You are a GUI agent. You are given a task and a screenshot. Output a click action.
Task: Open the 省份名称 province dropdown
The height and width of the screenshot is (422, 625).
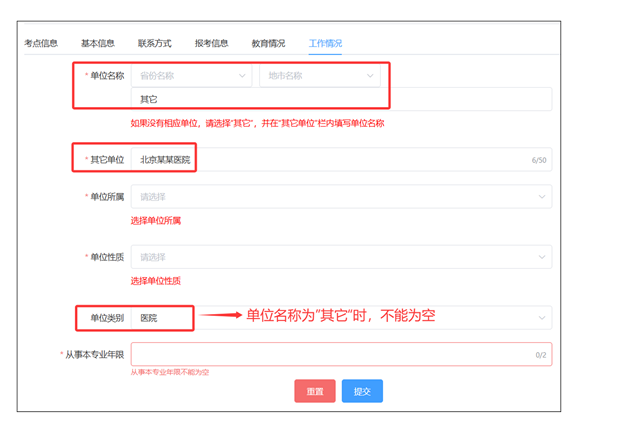190,75
